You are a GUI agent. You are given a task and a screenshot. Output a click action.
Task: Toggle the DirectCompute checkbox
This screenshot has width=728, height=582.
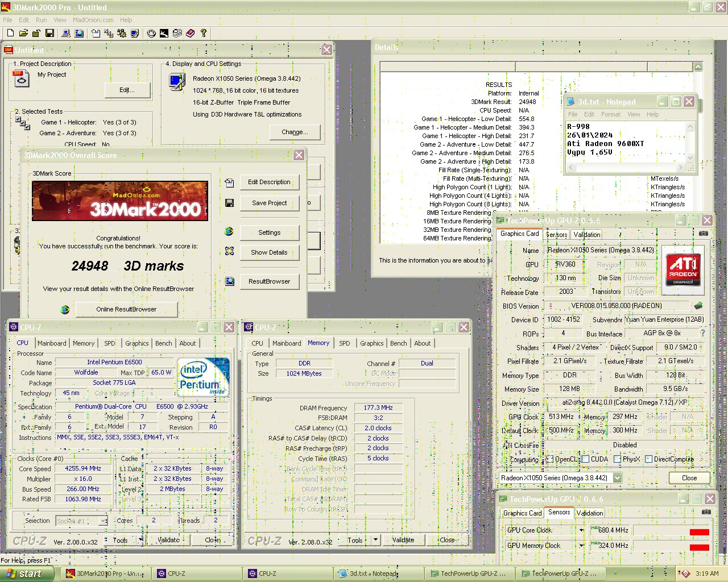(648, 459)
